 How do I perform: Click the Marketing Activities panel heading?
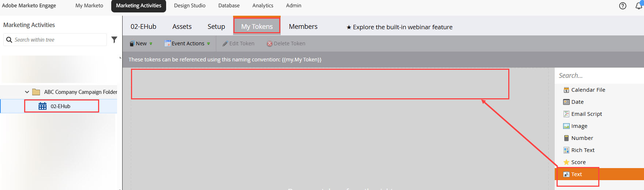tap(29, 25)
